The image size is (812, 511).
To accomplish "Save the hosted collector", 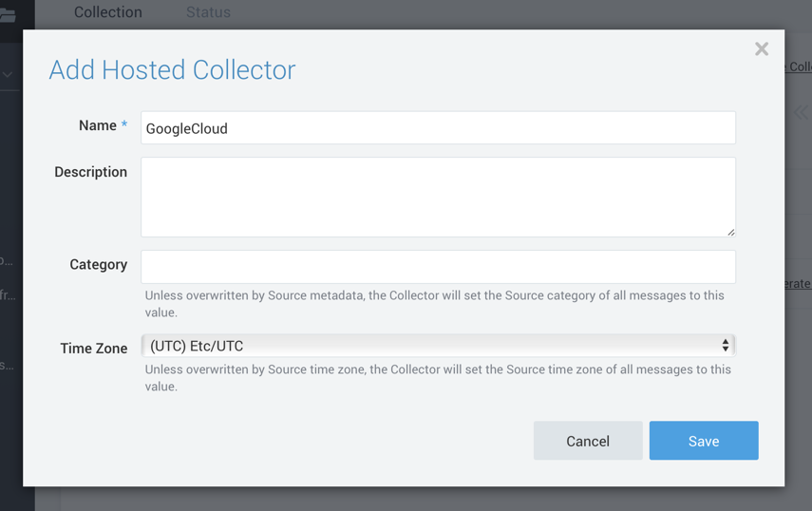I will pyautogui.click(x=704, y=441).
